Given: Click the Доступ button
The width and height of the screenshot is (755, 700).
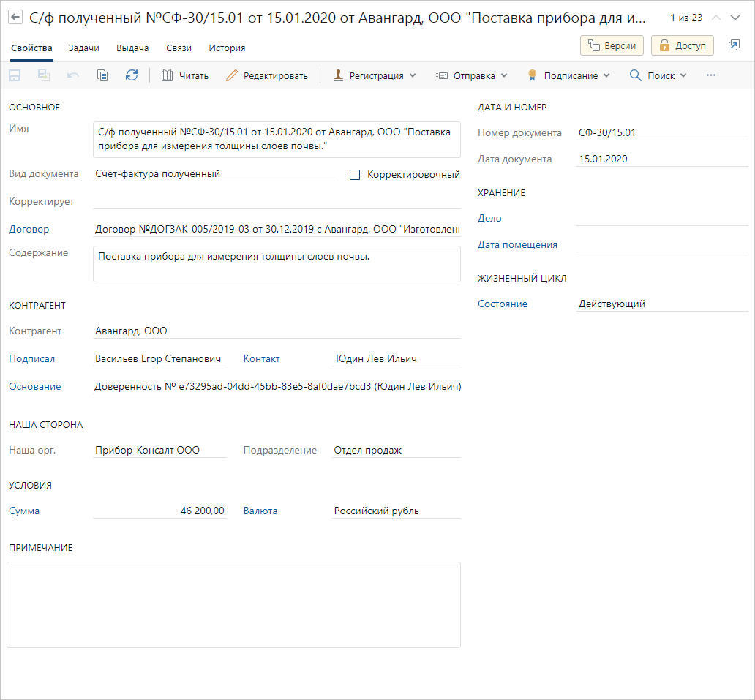Looking at the screenshot, I should [x=682, y=45].
